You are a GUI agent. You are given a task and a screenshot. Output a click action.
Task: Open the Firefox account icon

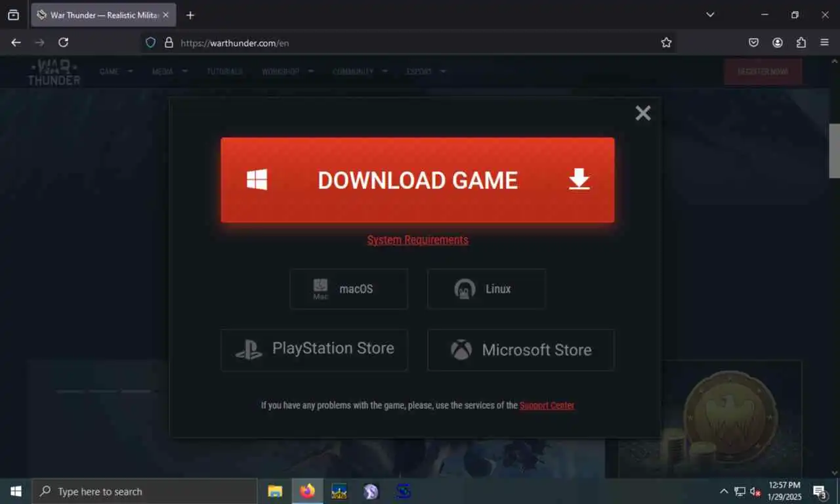[778, 43]
